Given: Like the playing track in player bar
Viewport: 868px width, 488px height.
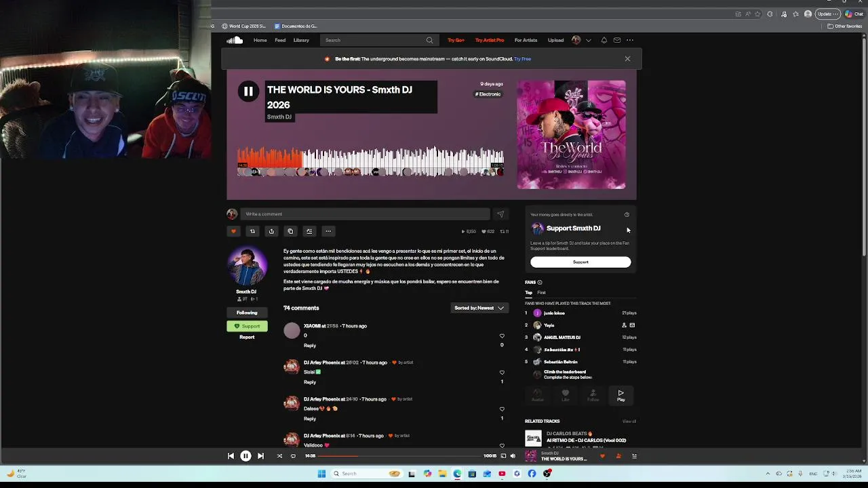Looking at the screenshot, I should [x=602, y=456].
